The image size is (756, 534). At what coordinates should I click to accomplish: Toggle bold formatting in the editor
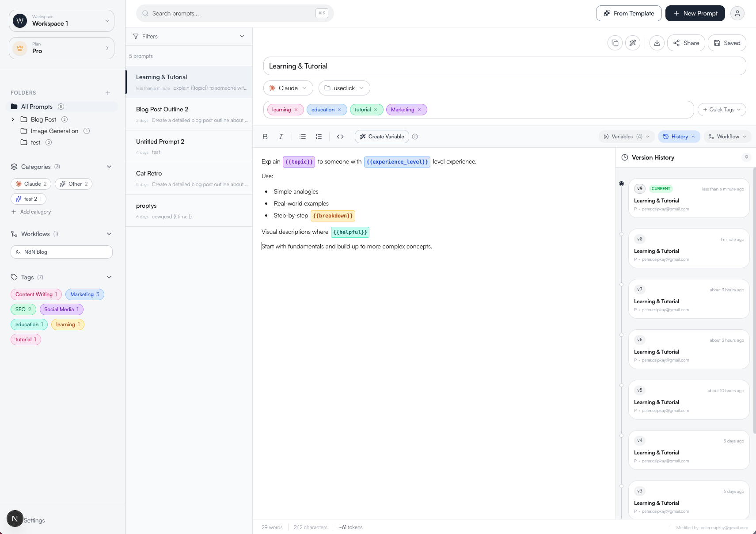[x=265, y=137]
